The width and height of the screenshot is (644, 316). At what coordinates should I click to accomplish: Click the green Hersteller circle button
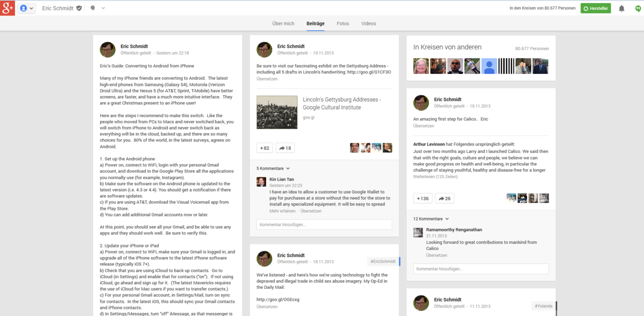click(596, 9)
